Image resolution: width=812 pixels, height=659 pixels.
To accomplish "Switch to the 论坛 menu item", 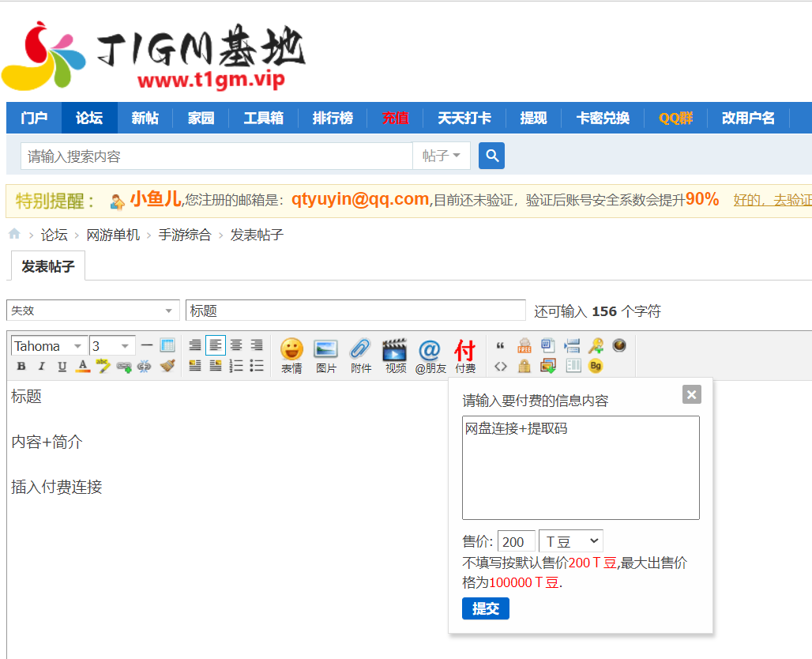I will pyautogui.click(x=88, y=117).
